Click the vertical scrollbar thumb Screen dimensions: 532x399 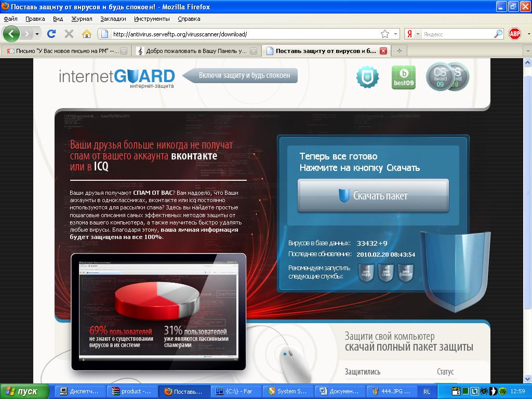click(528, 192)
